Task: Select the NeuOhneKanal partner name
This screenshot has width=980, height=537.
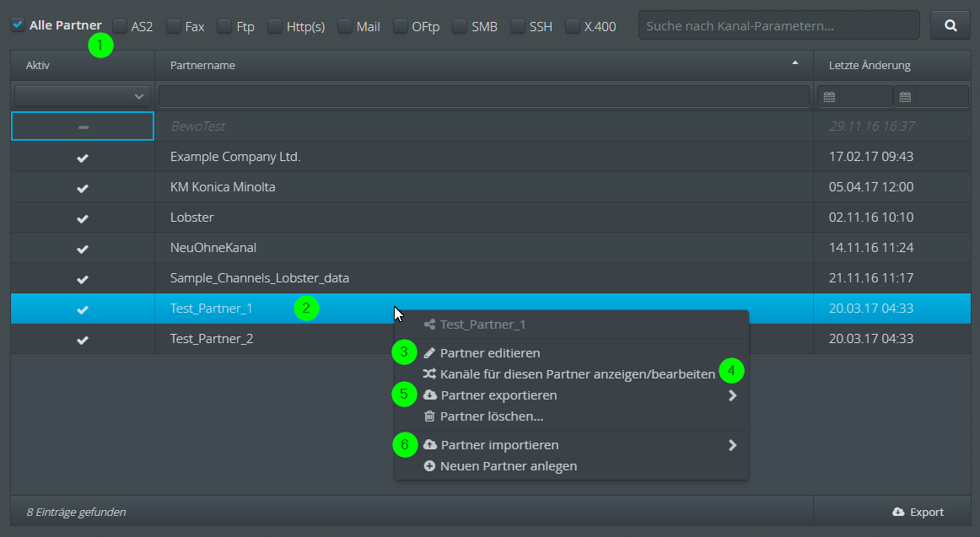Action: (213, 247)
